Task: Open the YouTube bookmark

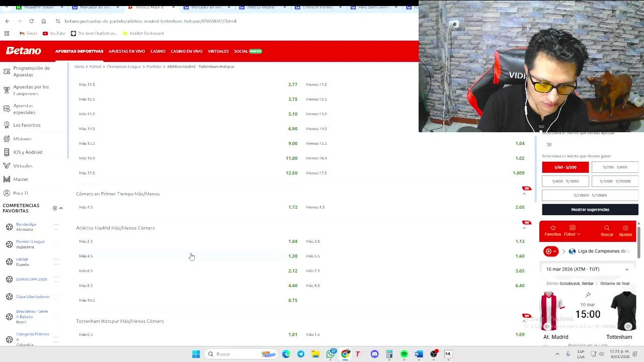Action: [x=54, y=33]
